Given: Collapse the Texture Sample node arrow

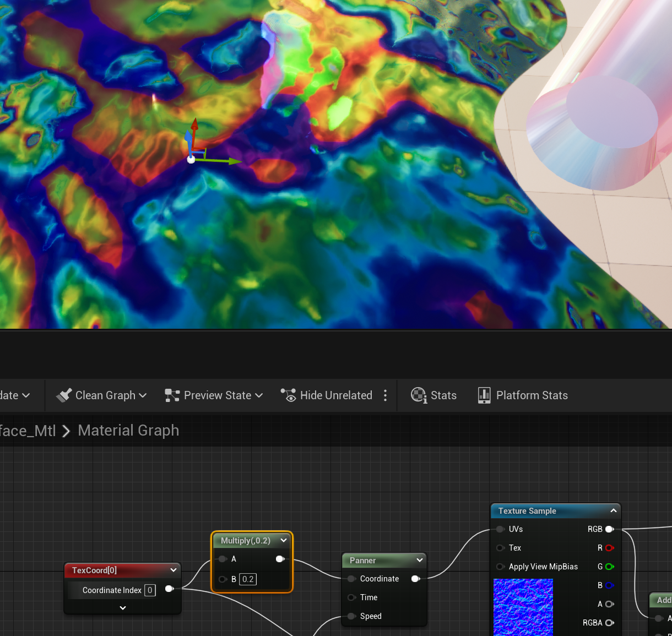Looking at the screenshot, I should [x=614, y=511].
